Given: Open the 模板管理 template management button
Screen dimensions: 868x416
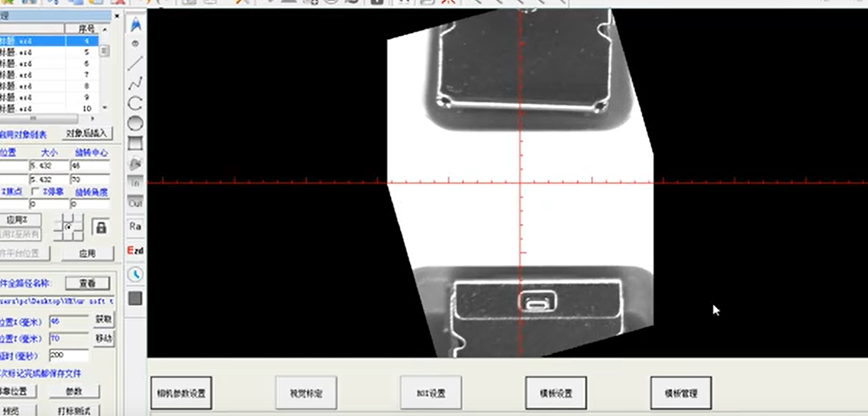Looking at the screenshot, I should click(x=680, y=393).
